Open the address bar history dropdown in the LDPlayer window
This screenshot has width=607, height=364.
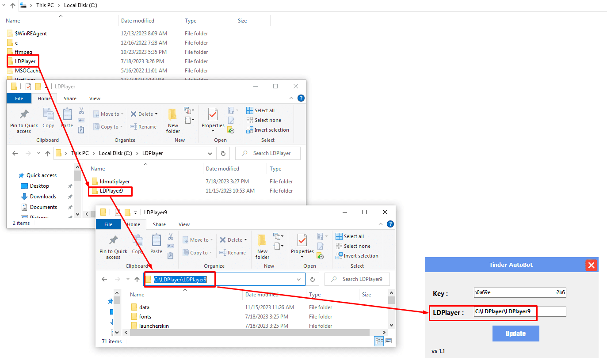click(210, 153)
